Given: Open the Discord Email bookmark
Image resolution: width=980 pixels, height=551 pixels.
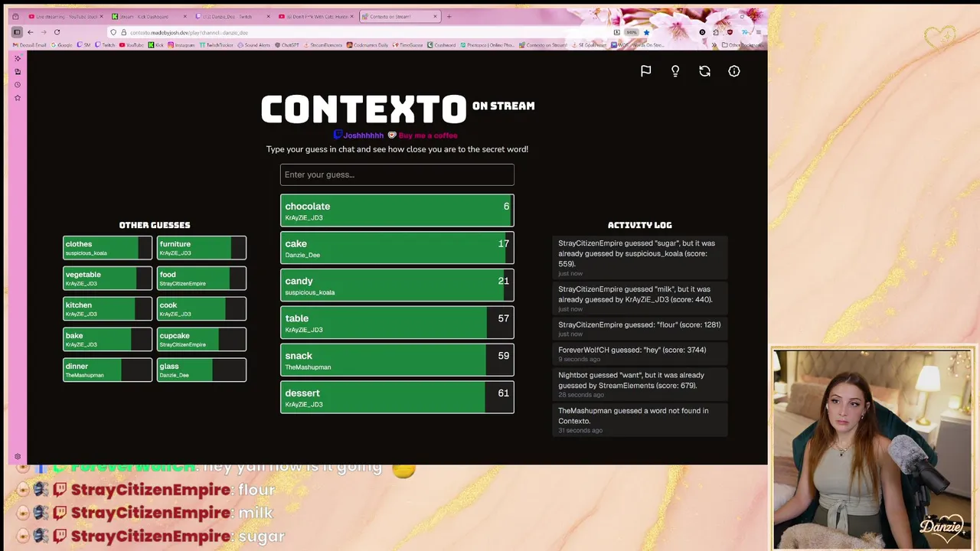Looking at the screenshot, I should click(x=30, y=45).
